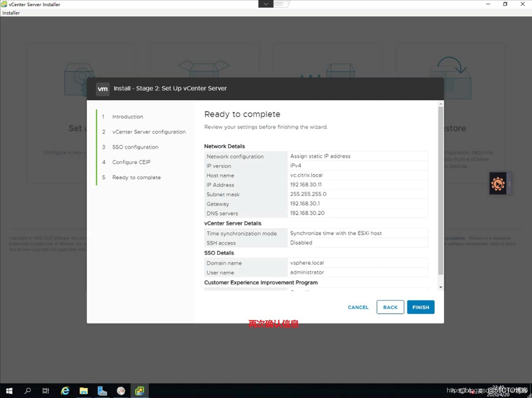Click the User name value administrator

click(x=307, y=272)
